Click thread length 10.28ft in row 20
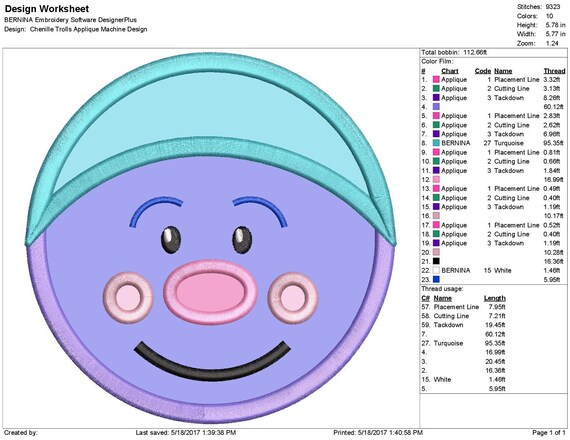Screen dimensions: 570x440 553,252
